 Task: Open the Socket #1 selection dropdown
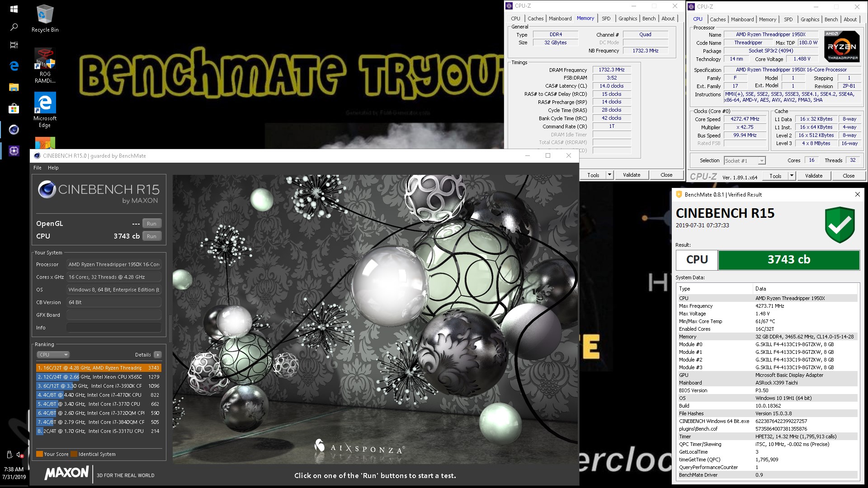point(745,160)
